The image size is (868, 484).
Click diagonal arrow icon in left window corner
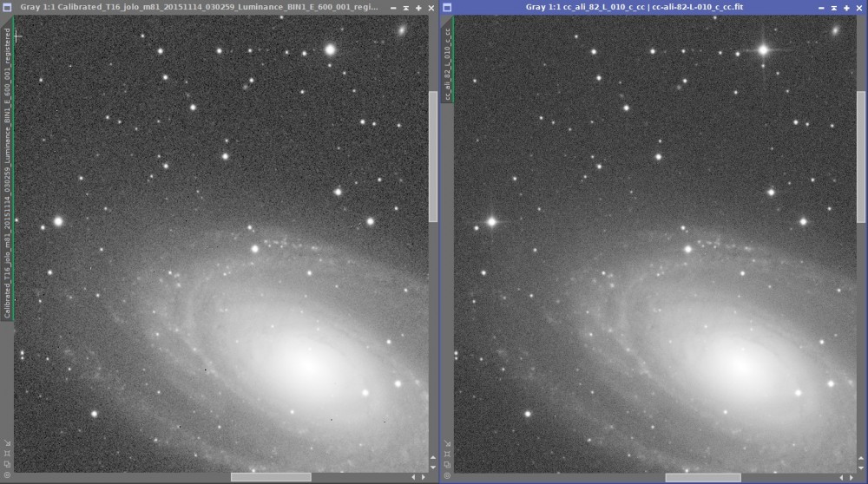[7, 443]
